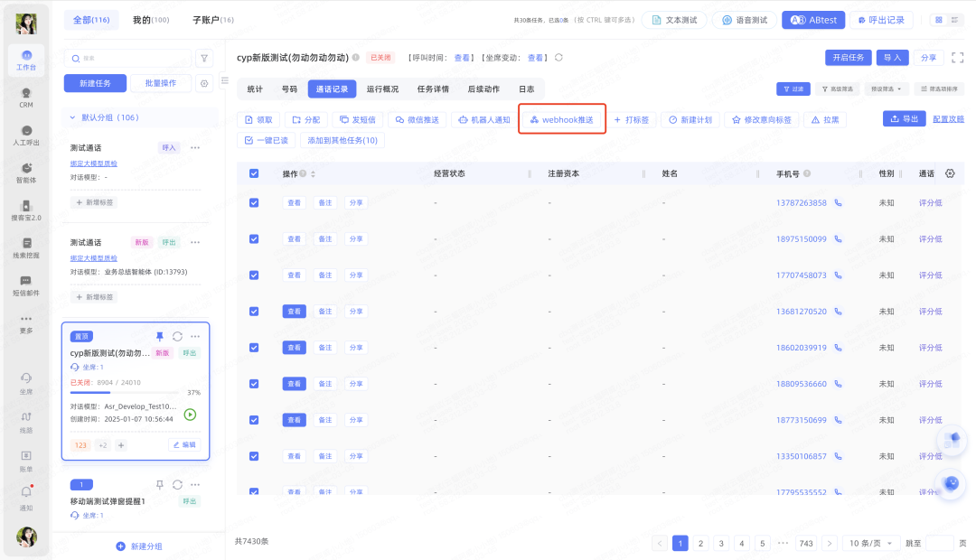Image resolution: width=976 pixels, height=560 pixels.
Task: Switch to grid view layout icon
Action: (939, 20)
